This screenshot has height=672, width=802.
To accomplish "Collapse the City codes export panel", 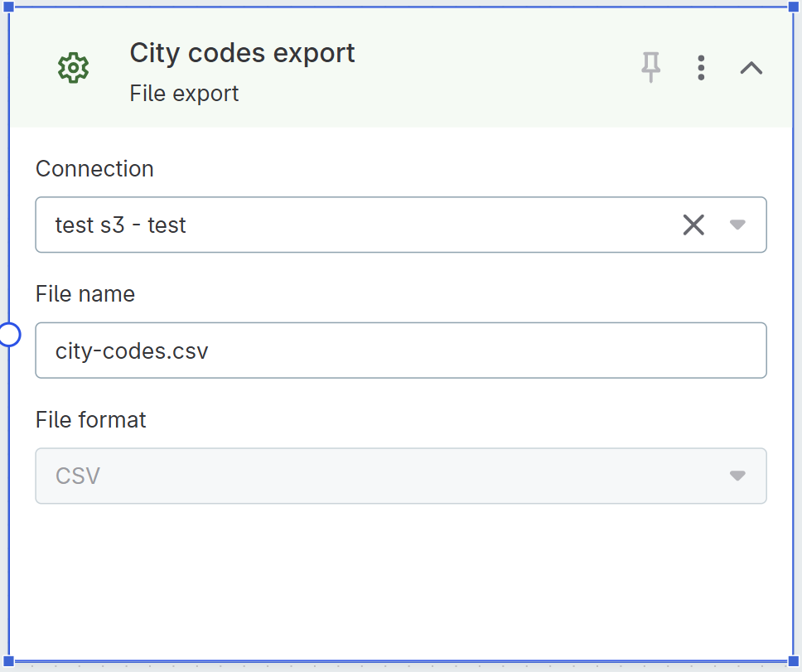I will (751, 67).
